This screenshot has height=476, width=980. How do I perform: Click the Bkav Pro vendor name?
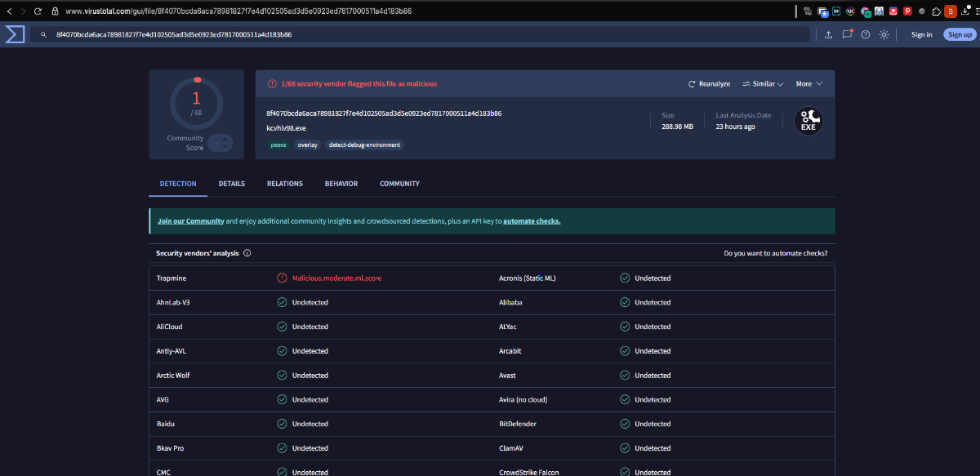[x=170, y=448]
